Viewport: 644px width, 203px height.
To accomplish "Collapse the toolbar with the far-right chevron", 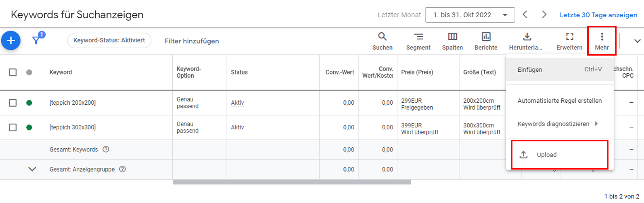I will (637, 41).
